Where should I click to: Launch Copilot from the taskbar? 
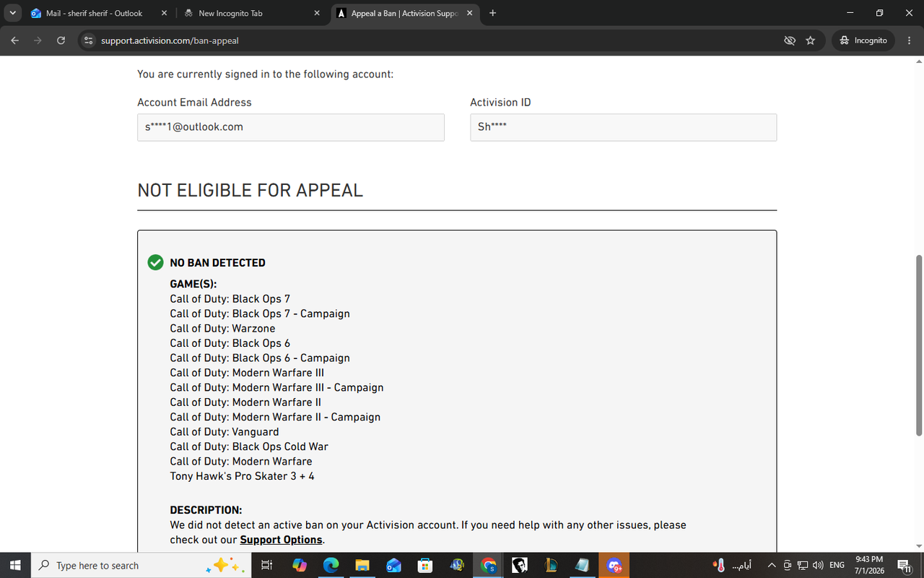[x=299, y=565]
